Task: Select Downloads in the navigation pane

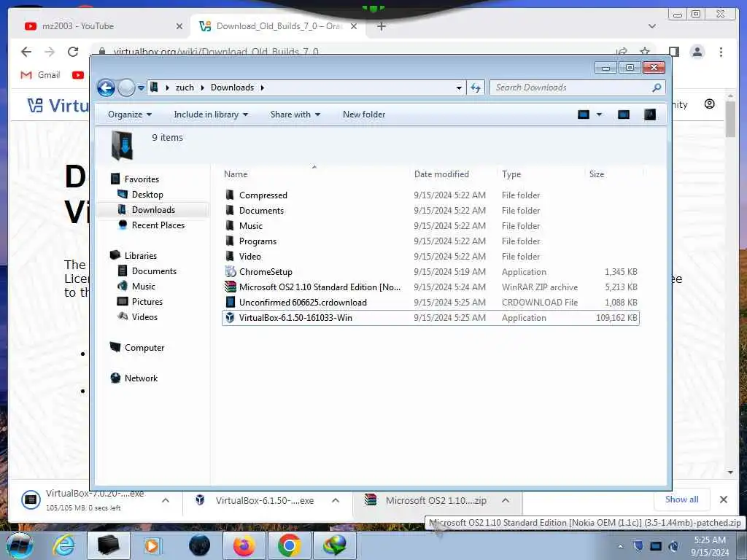Action: click(153, 209)
